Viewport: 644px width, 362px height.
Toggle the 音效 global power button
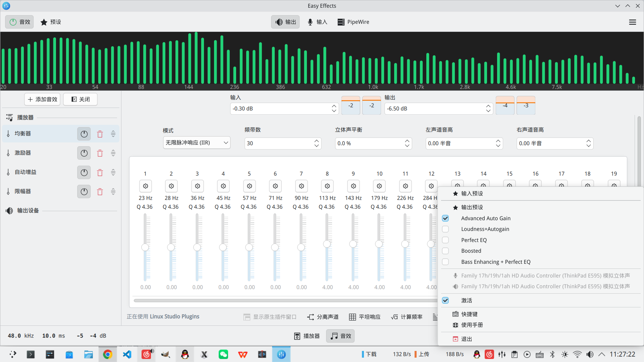tap(19, 22)
